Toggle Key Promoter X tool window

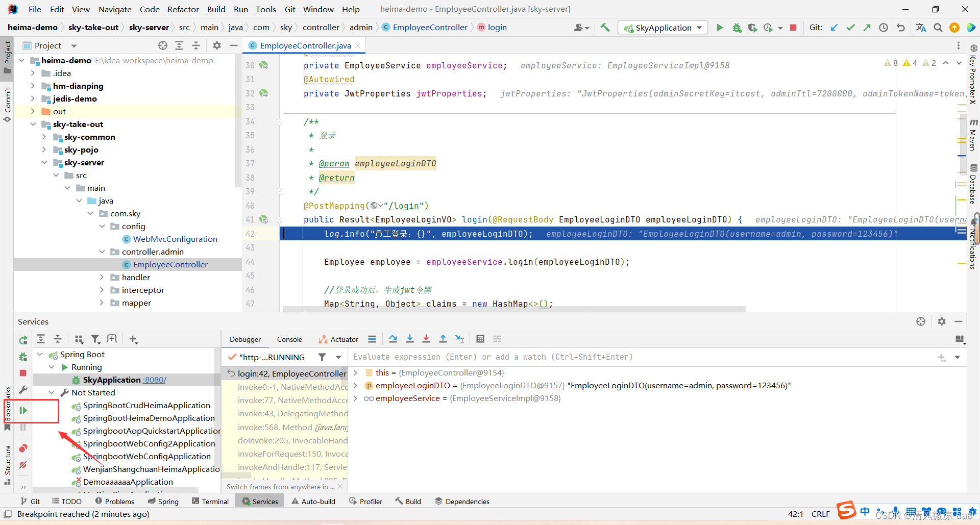pyautogui.click(x=973, y=74)
